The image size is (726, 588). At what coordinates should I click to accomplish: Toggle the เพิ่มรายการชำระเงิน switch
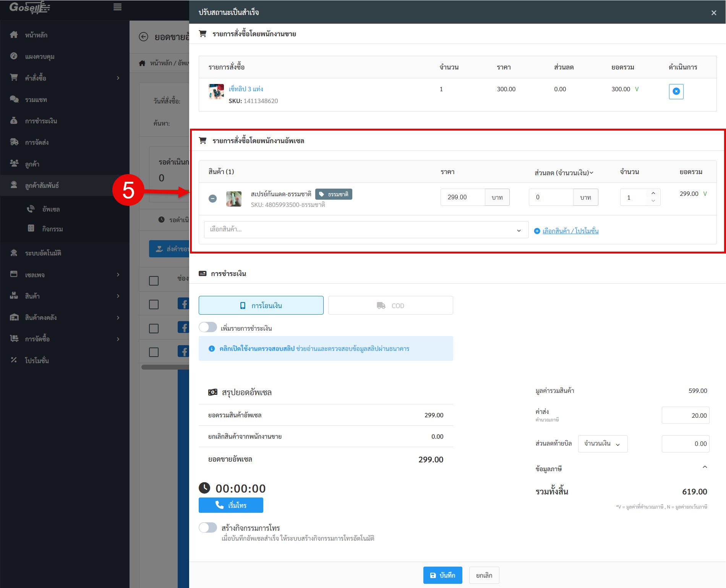[208, 327]
